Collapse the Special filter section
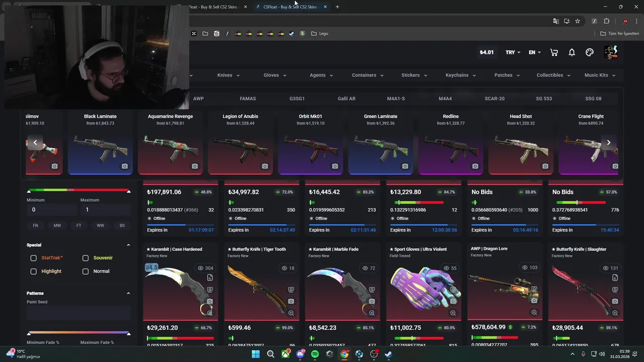Image resolution: width=644 pixels, height=362 pixels. click(128, 245)
